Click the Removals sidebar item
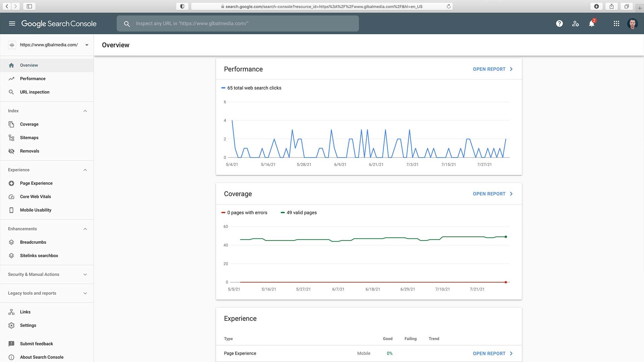The image size is (644, 362). (x=47, y=151)
